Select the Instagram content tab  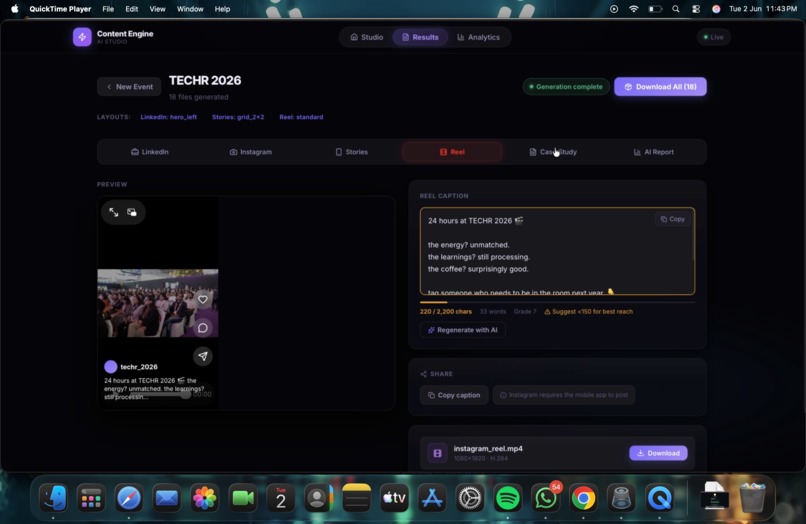coord(251,152)
